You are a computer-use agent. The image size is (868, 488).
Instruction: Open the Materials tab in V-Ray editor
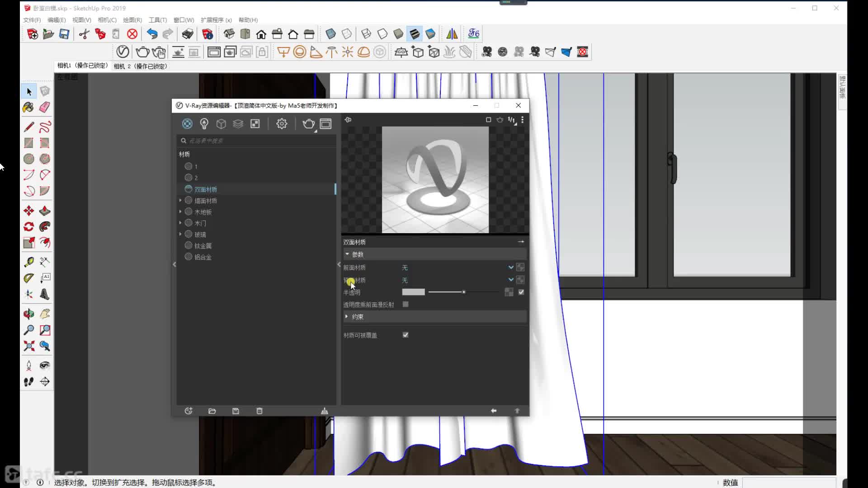tap(187, 124)
